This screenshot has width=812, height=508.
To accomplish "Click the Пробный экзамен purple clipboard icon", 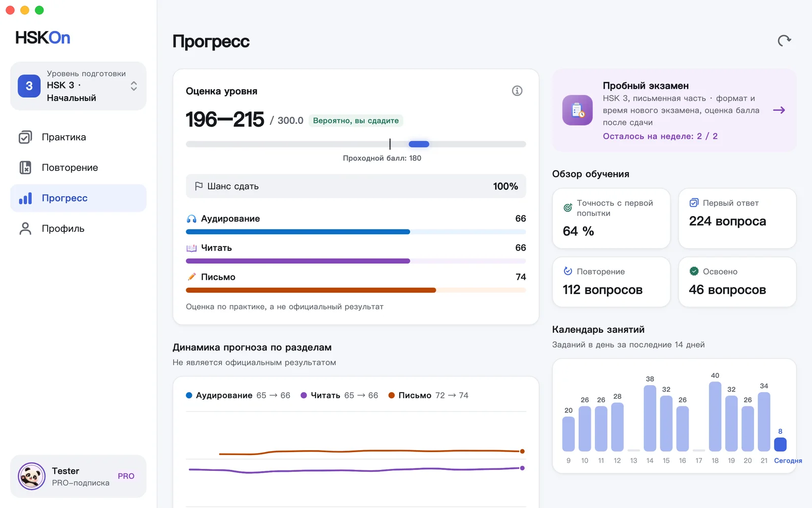I will [578, 110].
